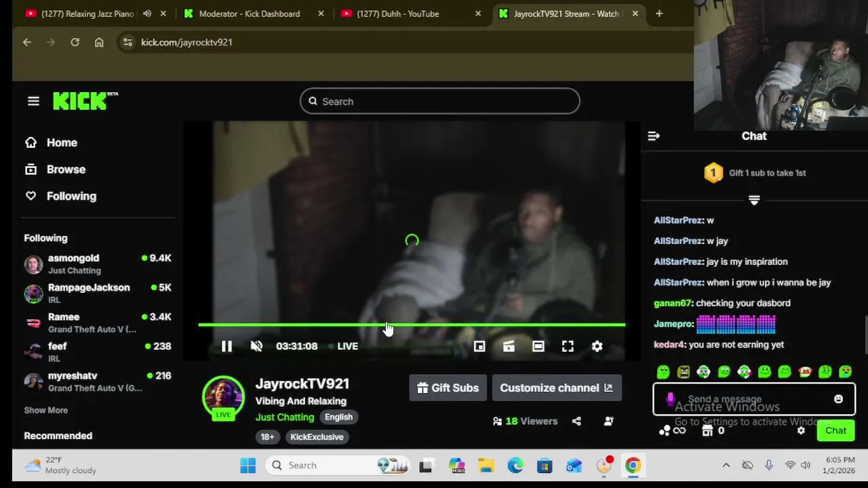
Task: Collapse the chat panel
Action: click(654, 136)
